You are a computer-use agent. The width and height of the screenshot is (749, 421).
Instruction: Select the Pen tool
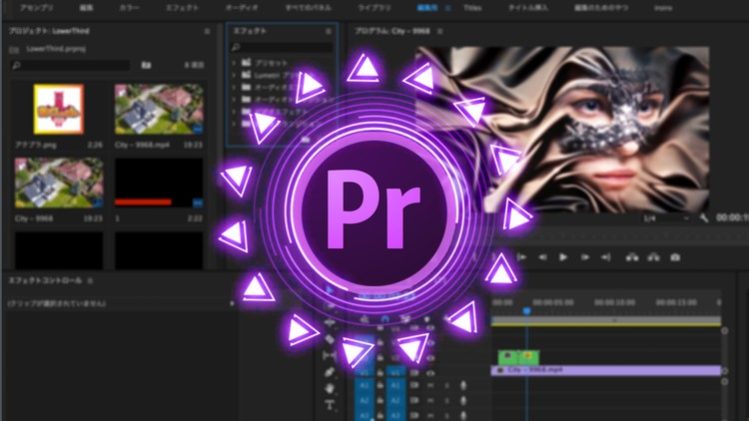(330, 372)
